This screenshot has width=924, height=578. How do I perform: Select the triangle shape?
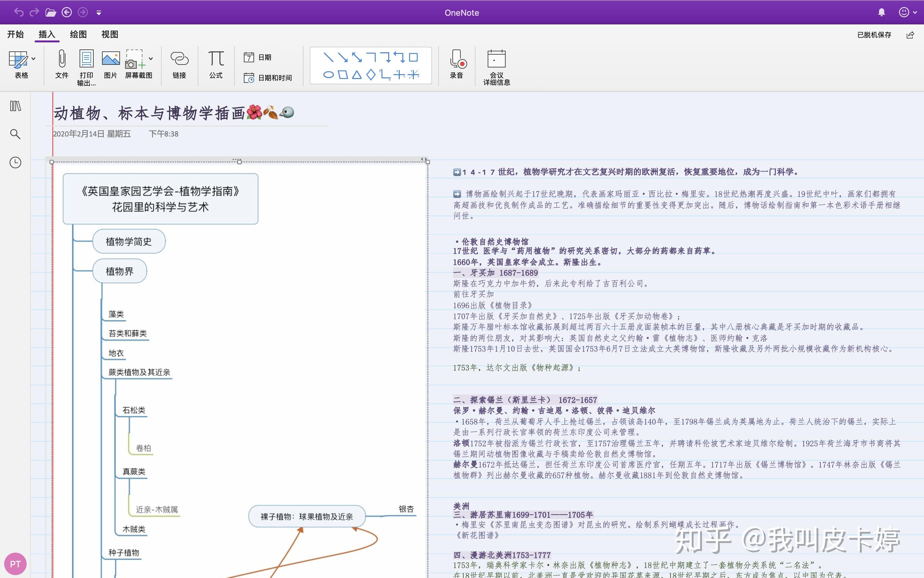click(x=357, y=74)
